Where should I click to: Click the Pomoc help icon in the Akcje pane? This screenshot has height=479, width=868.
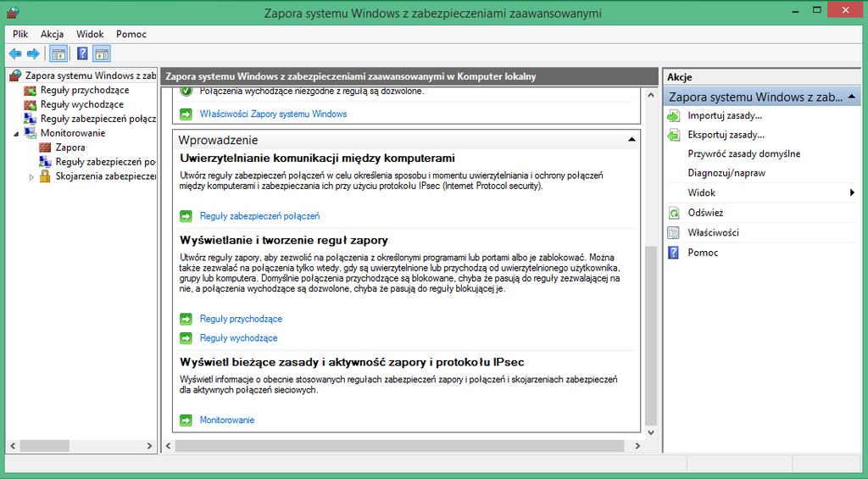(674, 253)
